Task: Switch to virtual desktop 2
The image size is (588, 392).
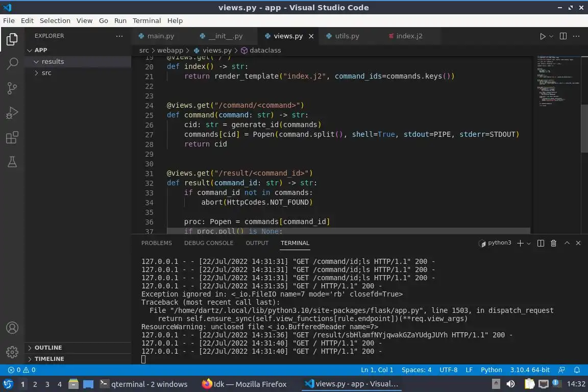Action: (x=35, y=384)
